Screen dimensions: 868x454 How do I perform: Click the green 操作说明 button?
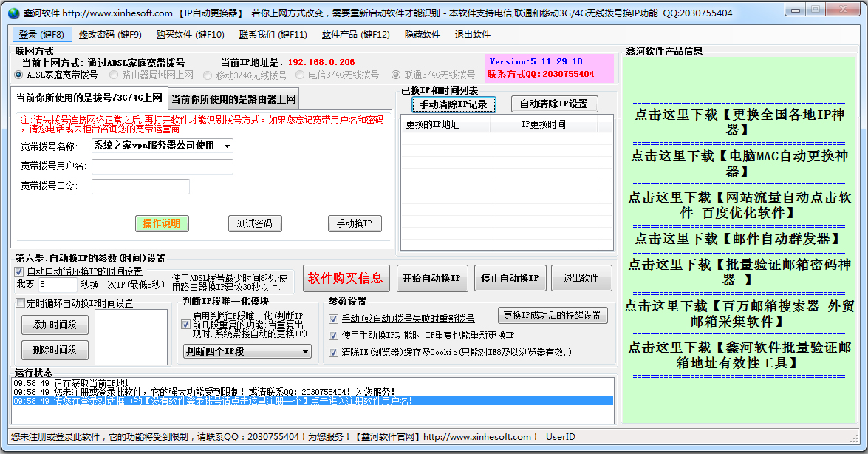point(161,223)
